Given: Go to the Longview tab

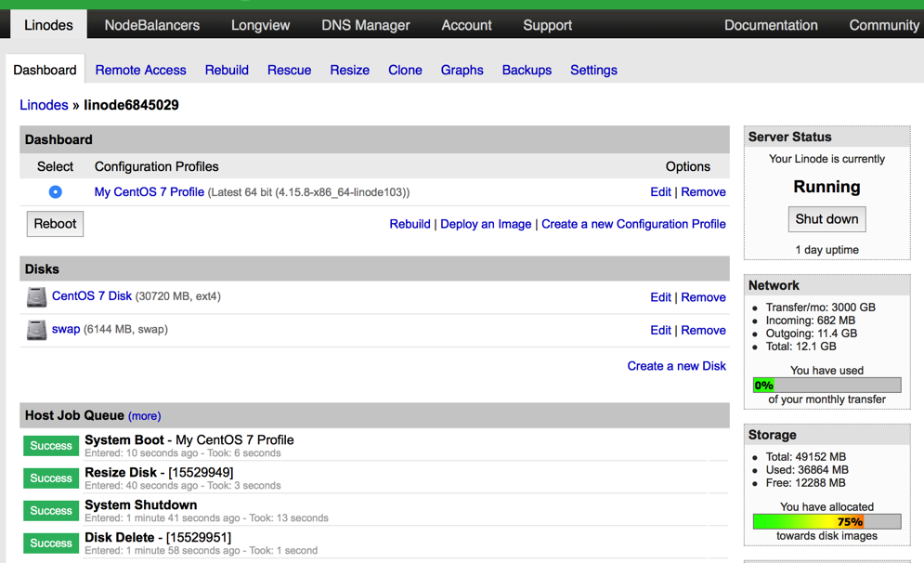Looking at the screenshot, I should click(x=260, y=25).
